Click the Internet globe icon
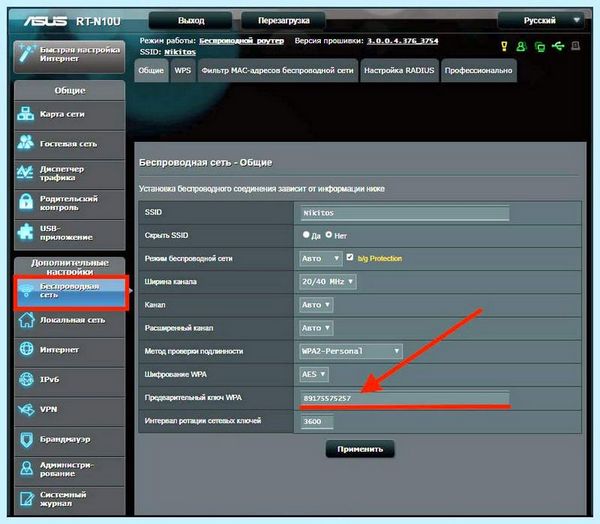 pyautogui.click(x=26, y=349)
